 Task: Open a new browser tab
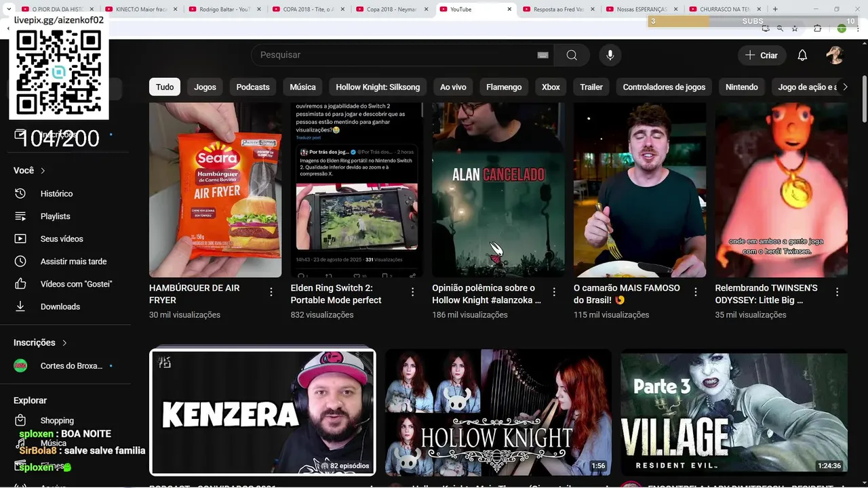tap(775, 9)
